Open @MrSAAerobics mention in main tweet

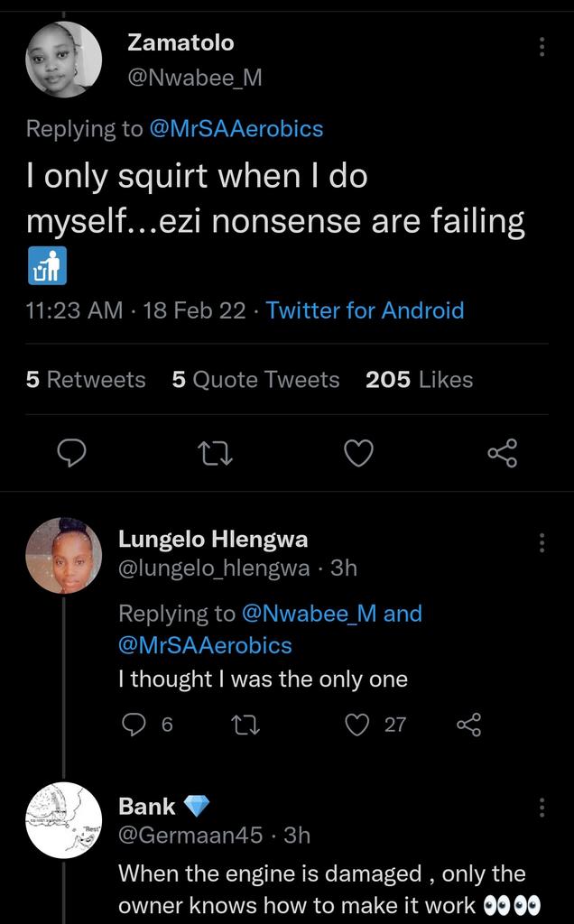236,129
